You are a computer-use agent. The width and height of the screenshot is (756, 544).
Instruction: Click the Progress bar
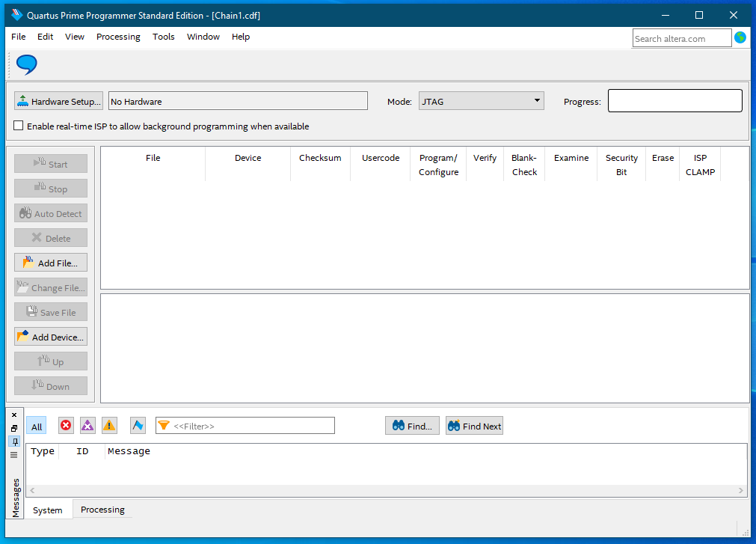[x=675, y=101]
